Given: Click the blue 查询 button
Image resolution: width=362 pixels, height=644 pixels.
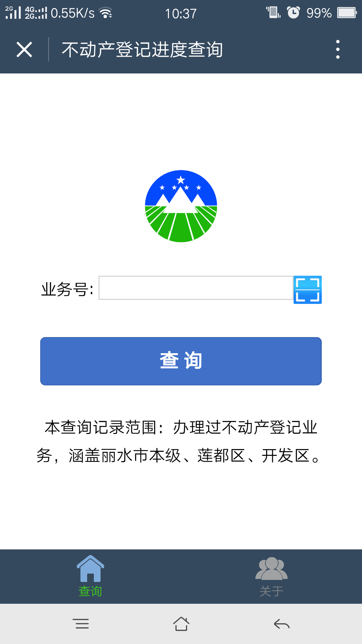Looking at the screenshot, I should point(181,361).
